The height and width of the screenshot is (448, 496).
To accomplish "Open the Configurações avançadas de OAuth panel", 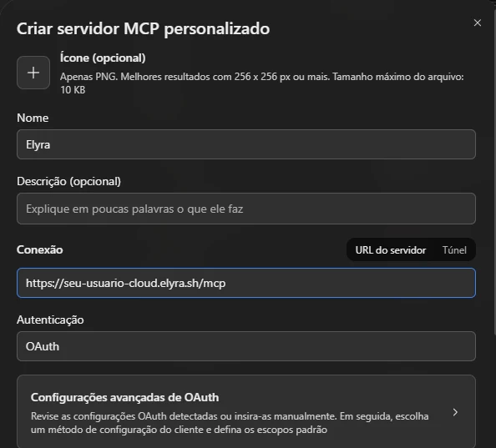I will click(246, 412).
